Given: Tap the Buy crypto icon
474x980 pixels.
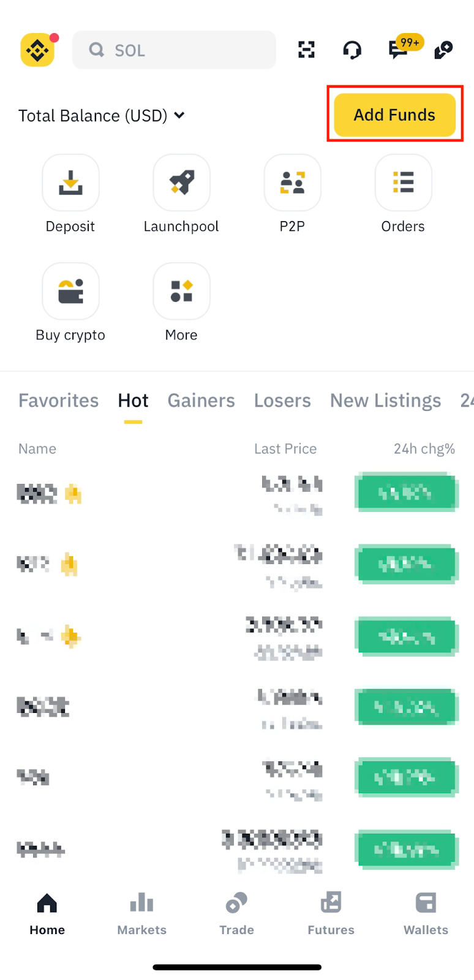Looking at the screenshot, I should tap(70, 291).
